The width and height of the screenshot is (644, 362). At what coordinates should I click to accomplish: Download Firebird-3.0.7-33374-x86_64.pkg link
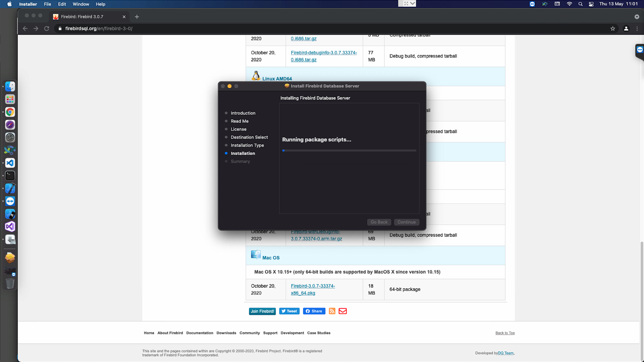tap(313, 290)
